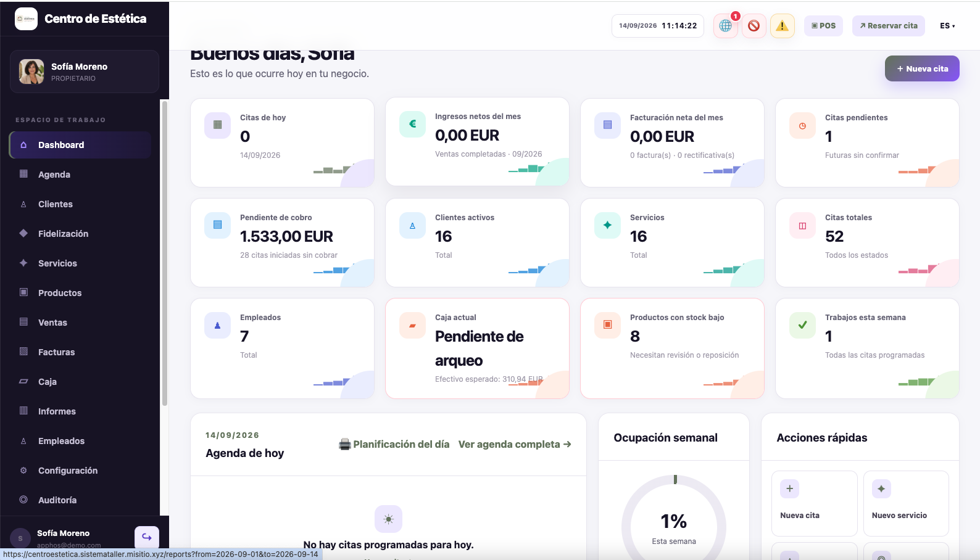Click the Acciones rápidas heading
Image resolution: width=980 pixels, height=560 pixels.
[x=822, y=438]
